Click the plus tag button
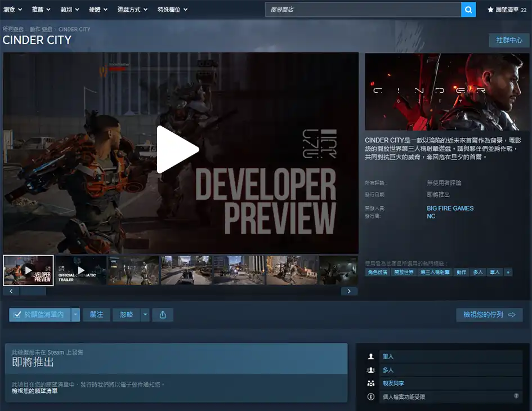This screenshot has height=411, width=532. coord(508,272)
